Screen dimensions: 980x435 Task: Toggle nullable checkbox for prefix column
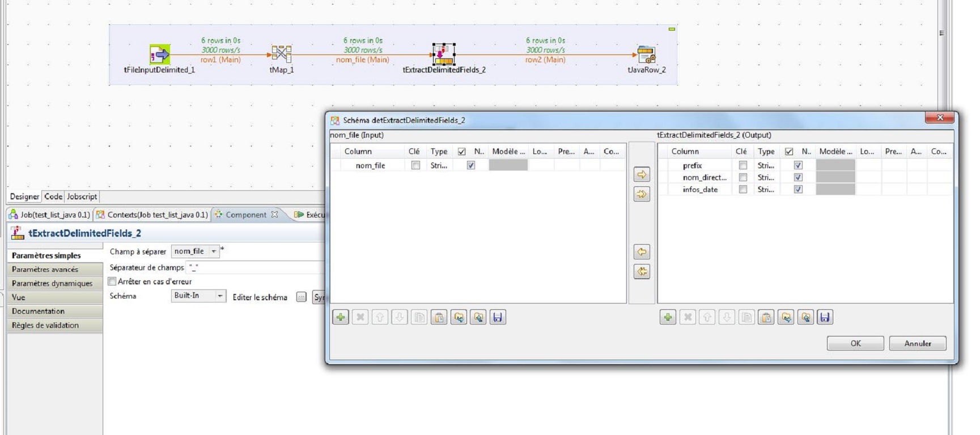click(x=798, y=165)
